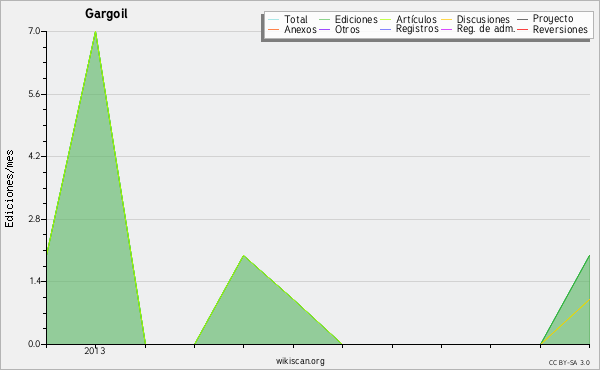Click the Otros purple line swatch

[x=324, y=29]
